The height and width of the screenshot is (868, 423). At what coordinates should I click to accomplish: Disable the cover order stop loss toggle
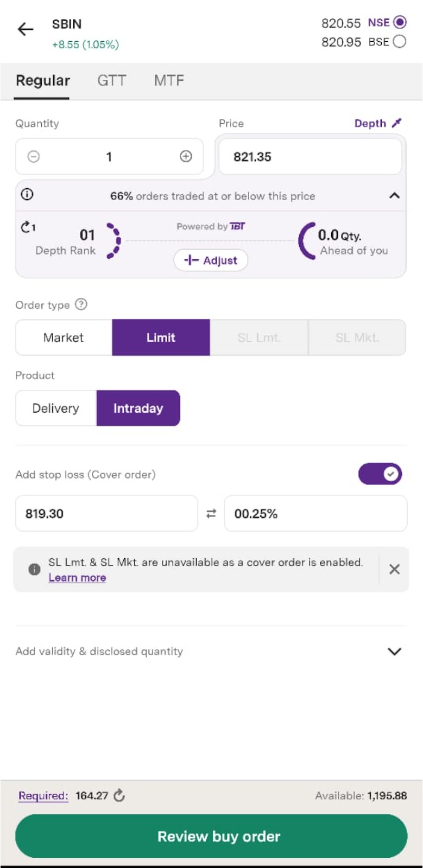(380, 474)
